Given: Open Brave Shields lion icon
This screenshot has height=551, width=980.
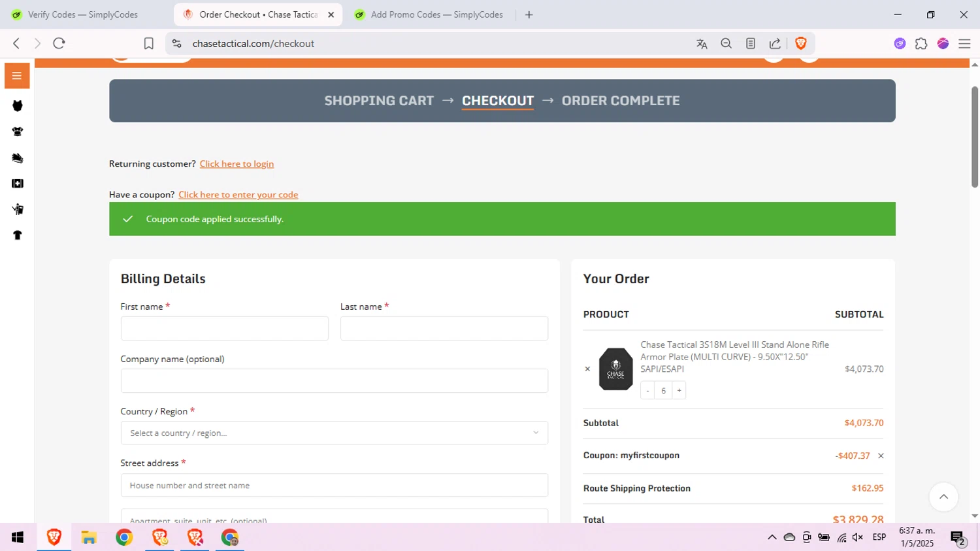Looking at the screenshot, I should coord(801,44).
